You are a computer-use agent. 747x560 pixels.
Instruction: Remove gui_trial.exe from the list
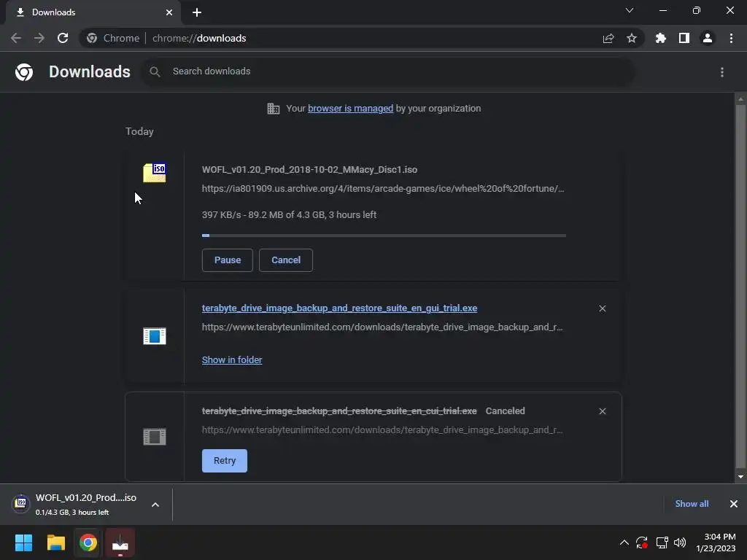click(x=602, y=308)
